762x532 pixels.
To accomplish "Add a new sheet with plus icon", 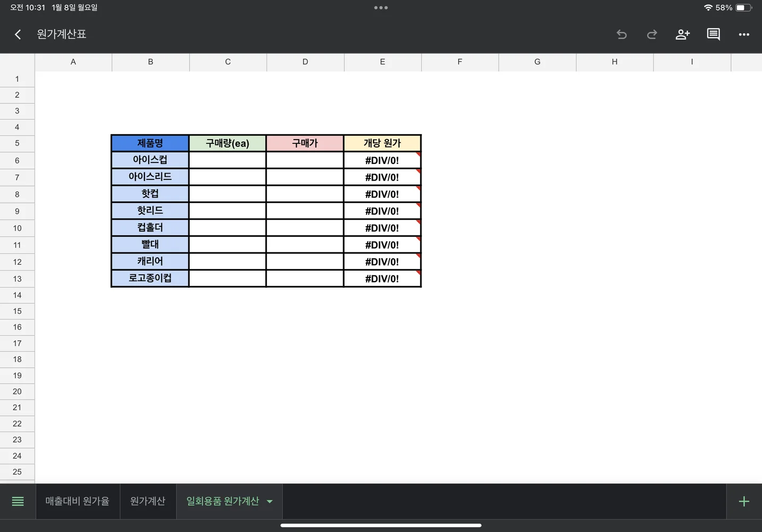I will coord(744,501).
